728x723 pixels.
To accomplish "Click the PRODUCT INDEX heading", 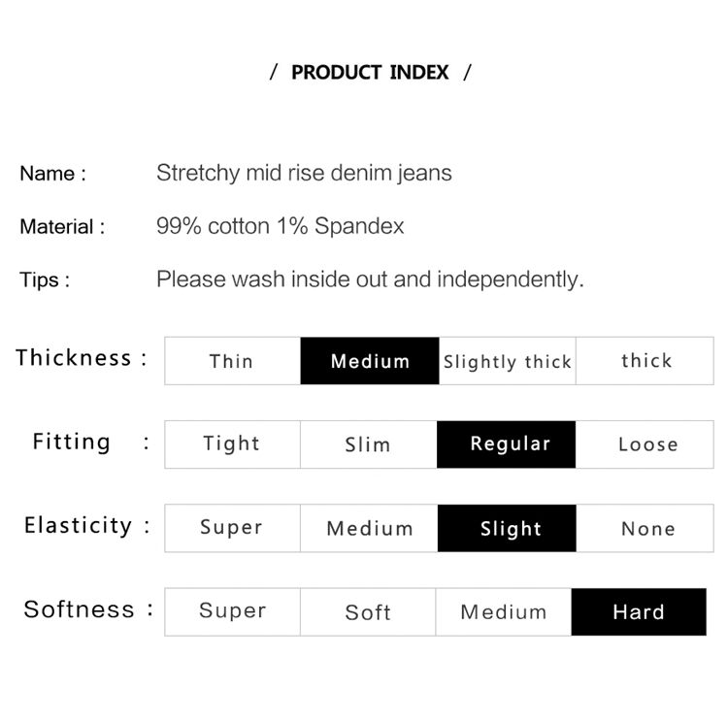I will point(370,73).
